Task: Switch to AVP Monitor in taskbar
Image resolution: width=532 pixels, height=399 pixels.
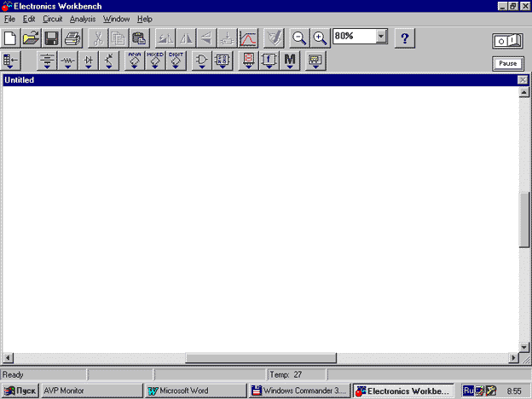Action: [91, 390]
